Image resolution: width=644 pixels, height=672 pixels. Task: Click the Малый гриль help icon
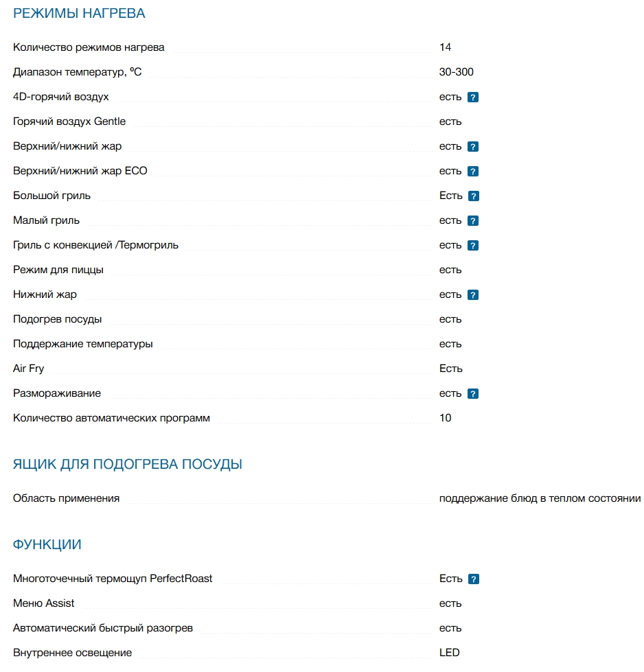tap(472, 221)
